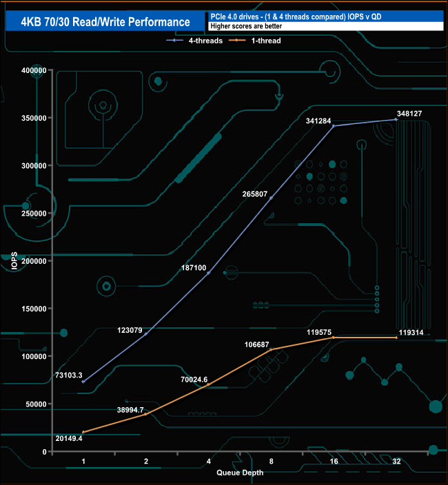Click the chart title '4KB 70/30 Read/Write Performance'
Viewport: 448px width, 485px height.
[x=105, y=22]
